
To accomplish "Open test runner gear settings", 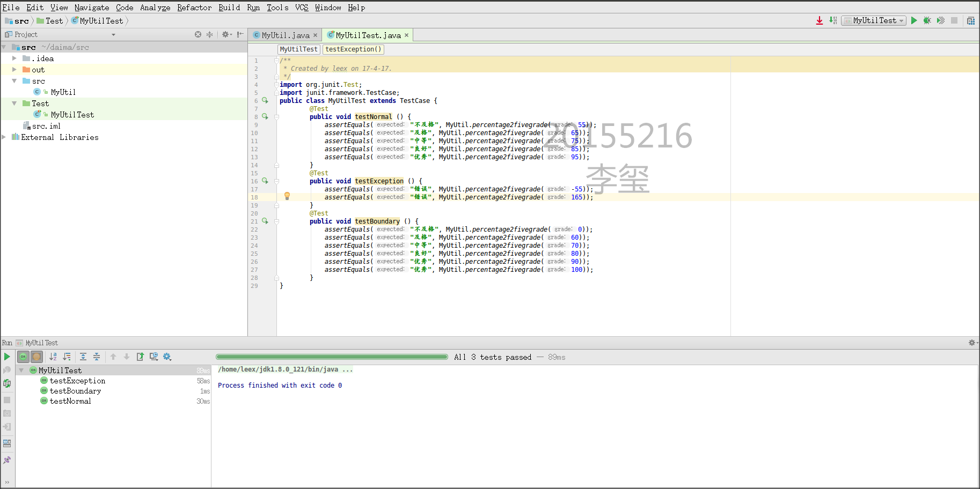I will (167, 357).
